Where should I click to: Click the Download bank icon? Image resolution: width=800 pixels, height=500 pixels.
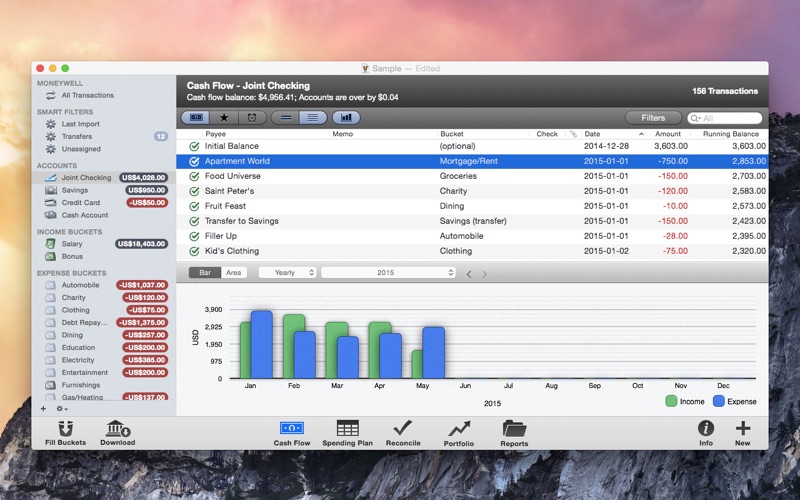click(117, 429)
